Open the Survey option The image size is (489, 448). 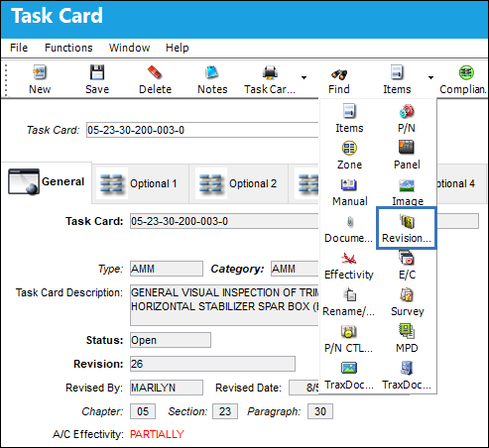(x=408, y=301)
